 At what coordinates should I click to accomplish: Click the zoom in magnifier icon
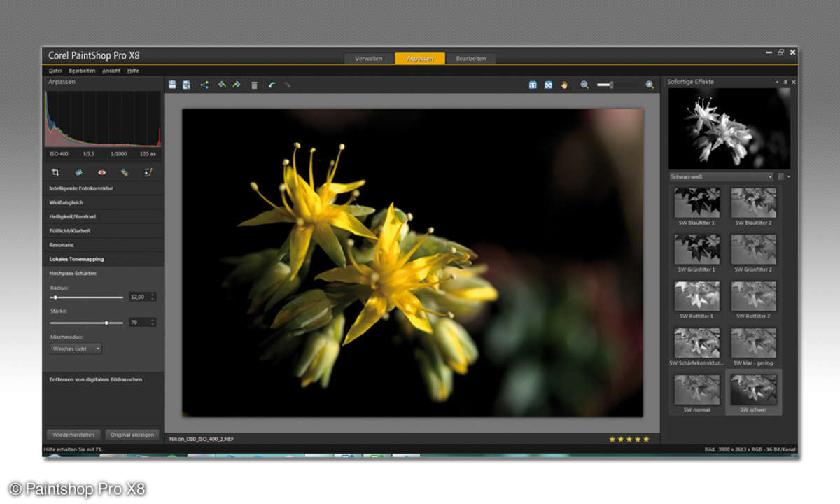650,85
